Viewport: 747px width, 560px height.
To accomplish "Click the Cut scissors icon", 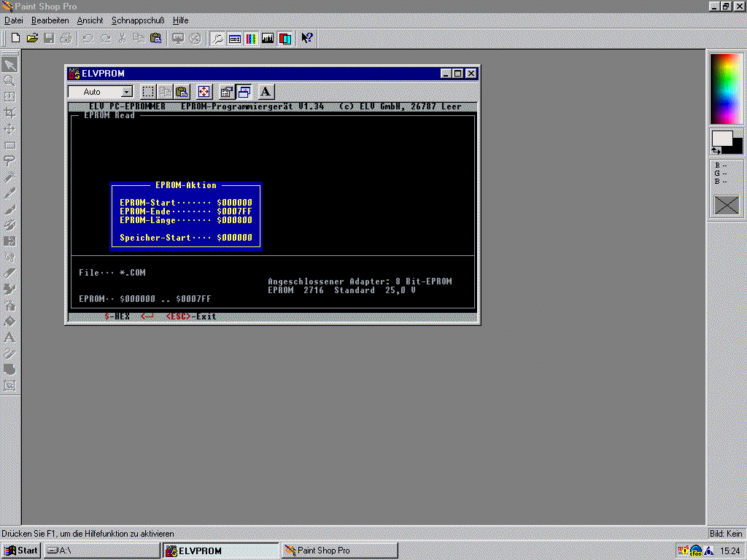I will point(123,38).
